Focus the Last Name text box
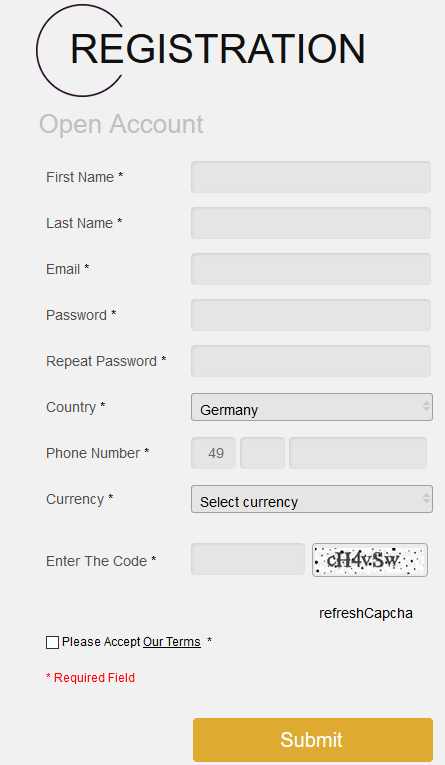The image size is (445, 765). [310, 223]
